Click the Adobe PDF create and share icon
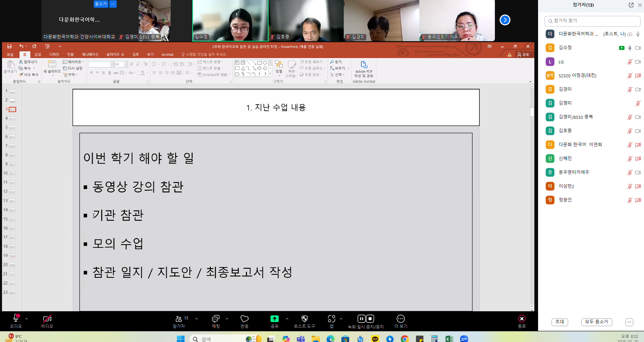 pos(364,64)
